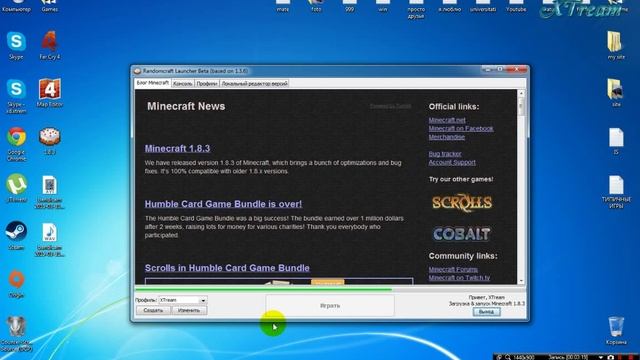
Task: Click the news vertical scrollbar thumb
Action: [x=521, y=107]
